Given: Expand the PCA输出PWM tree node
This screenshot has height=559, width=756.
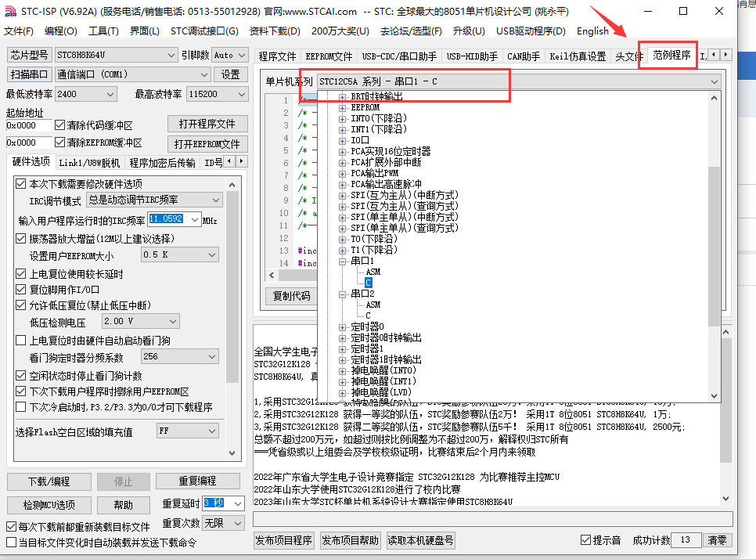Looking at the screenshot, I should [x=342, y=174].
